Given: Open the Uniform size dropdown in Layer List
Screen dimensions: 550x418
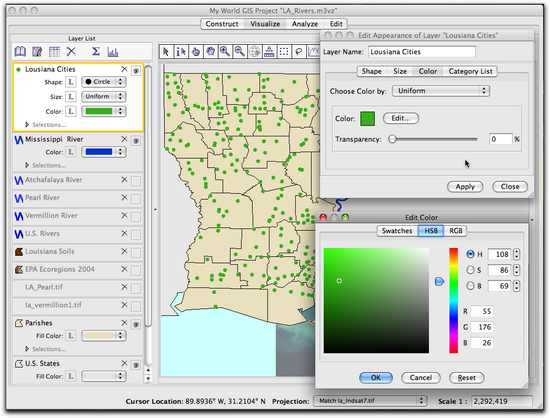Looking at the screenshot, I should [104, 96].
